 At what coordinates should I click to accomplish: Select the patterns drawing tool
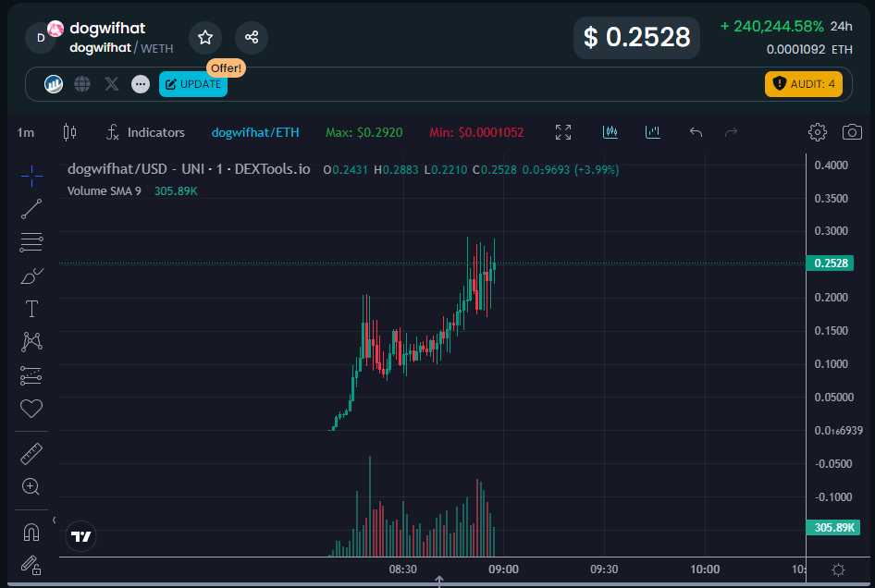coord(31,342)
